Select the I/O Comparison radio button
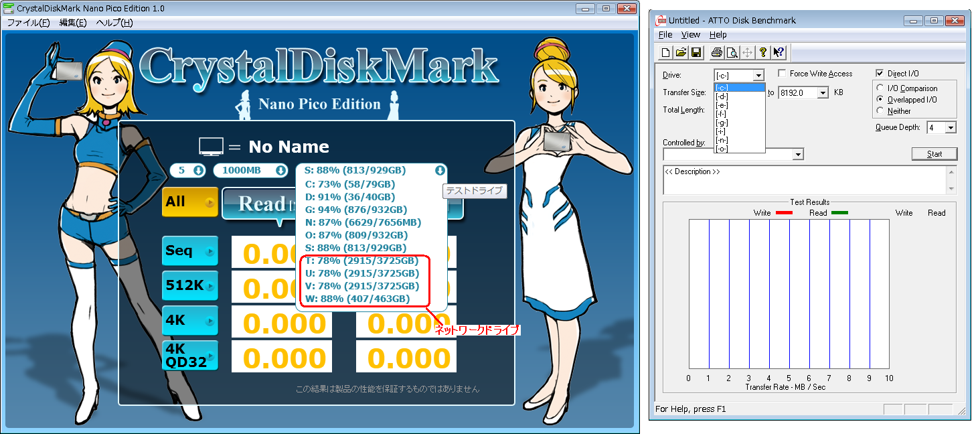Screen dimensions: 980x434 [880, 88]
